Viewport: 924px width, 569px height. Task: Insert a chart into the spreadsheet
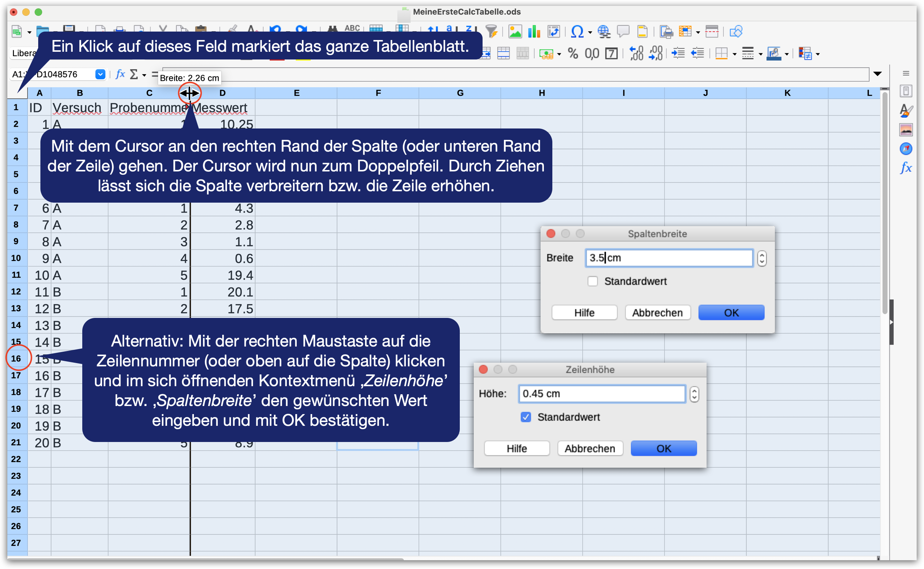pyautogui.click(x=534, y=31)
